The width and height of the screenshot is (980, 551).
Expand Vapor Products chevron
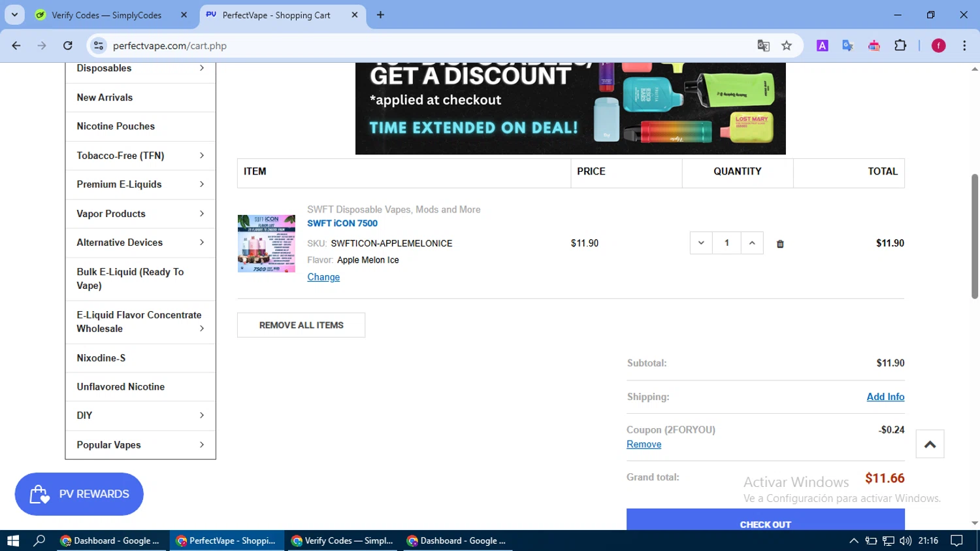click(202, 214)
